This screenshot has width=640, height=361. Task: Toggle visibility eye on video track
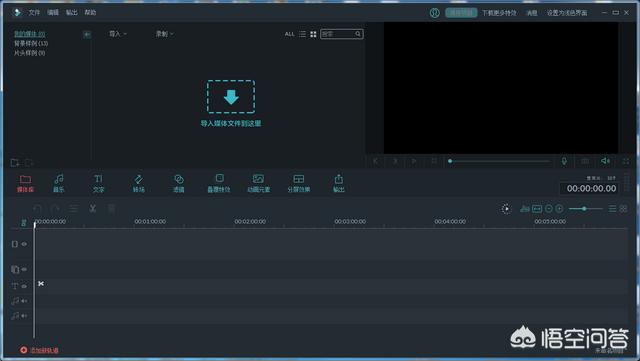coord(24,244)
